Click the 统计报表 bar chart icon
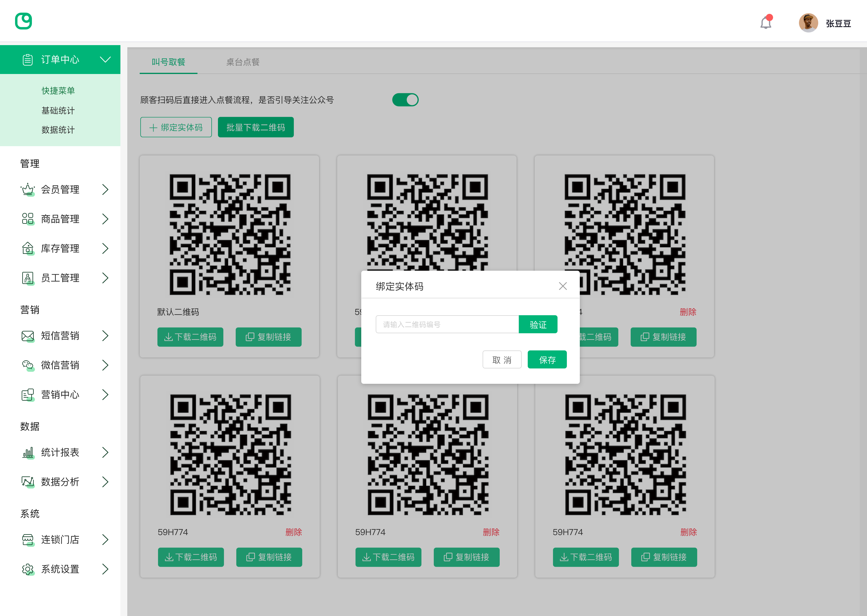The width and height of the screenshot is (867, 616). 28,452
